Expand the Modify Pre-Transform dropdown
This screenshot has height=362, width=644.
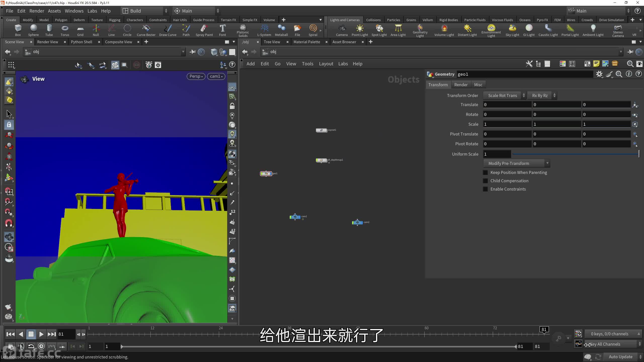tap(516, 163)
